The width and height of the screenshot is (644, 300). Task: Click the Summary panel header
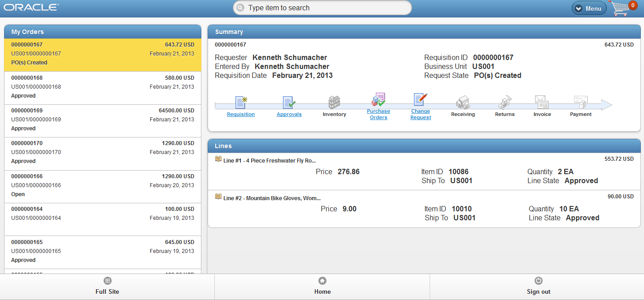click(x=424, y=32)
